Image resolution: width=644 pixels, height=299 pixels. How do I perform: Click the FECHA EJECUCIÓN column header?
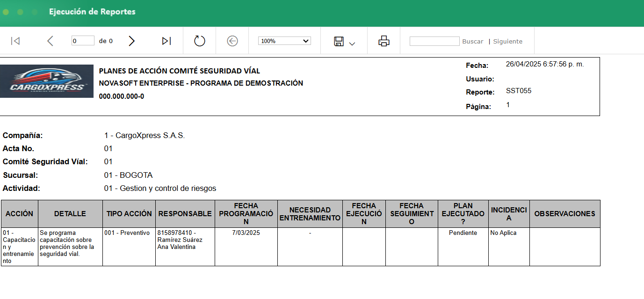pyautogui.click(x=364, y=214)
